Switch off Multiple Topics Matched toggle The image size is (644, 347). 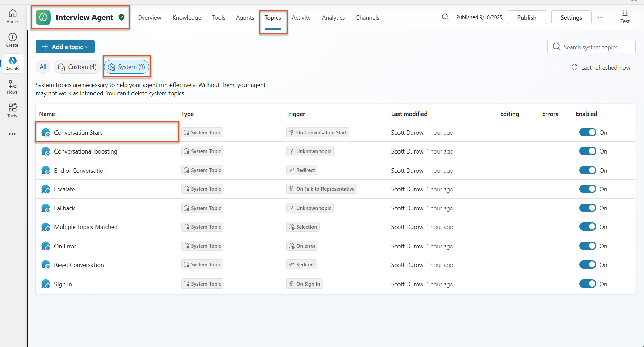588,227
